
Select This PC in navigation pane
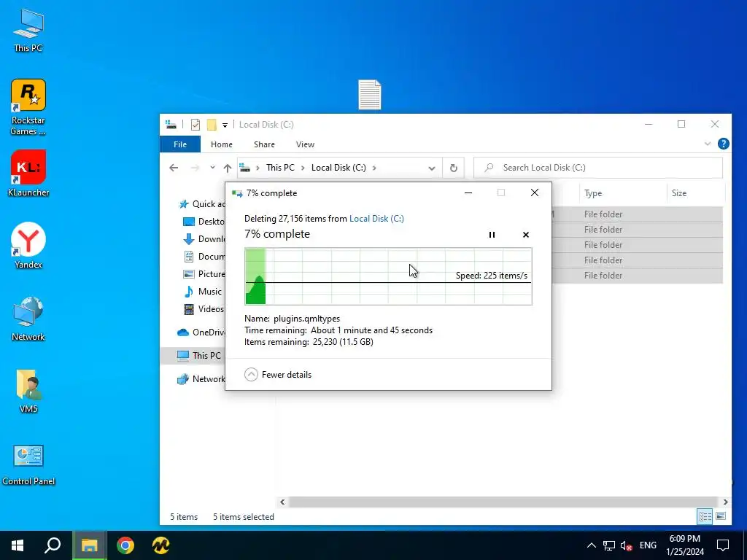pos(193,355)
